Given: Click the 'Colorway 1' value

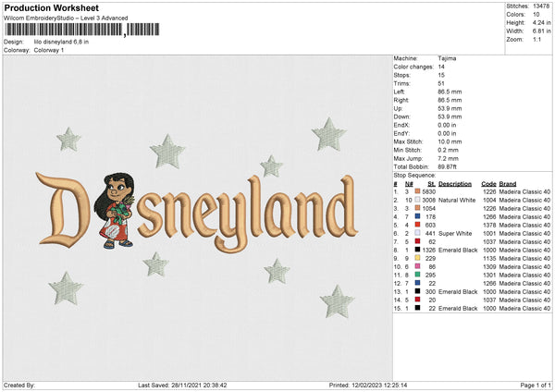Looking at the screenshot, I should (49, 50).
